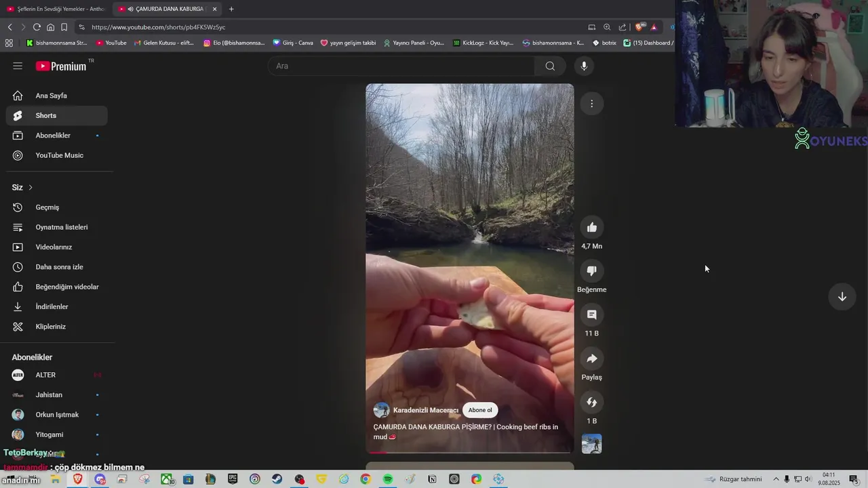868x488 pixels.
Task: Open the sound thumbnail below remix
Action: [591, 444]
